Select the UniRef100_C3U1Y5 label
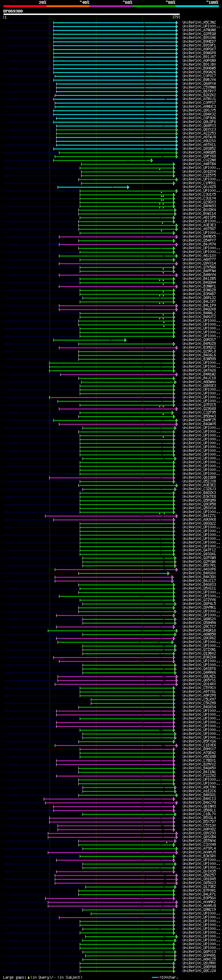 [199, 194]
